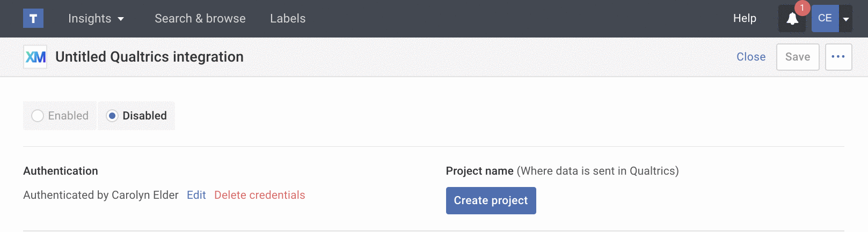
Task: Select the Enabled radio button
Action: click(38, 116)
